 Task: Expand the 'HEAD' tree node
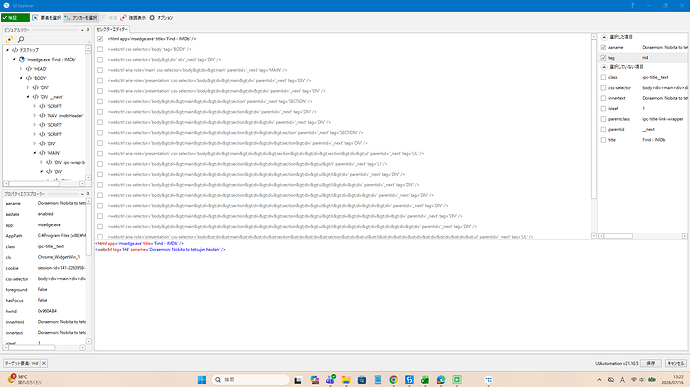[21, 69]
